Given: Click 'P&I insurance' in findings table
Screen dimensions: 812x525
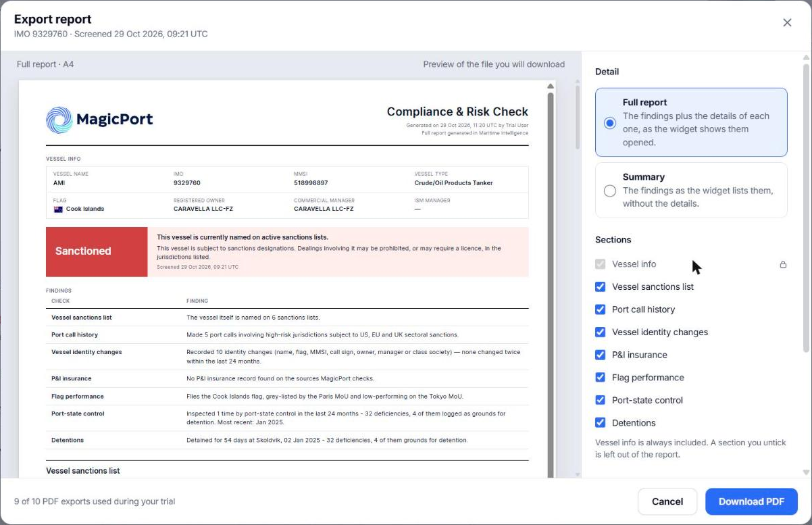Looking at the screenshot, I should 72,378.
